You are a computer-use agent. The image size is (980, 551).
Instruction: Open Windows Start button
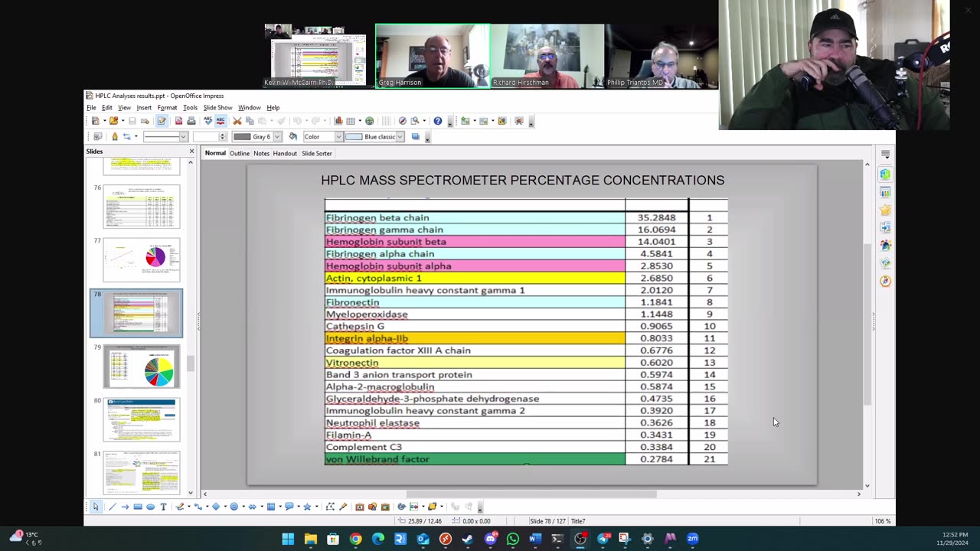288,539
